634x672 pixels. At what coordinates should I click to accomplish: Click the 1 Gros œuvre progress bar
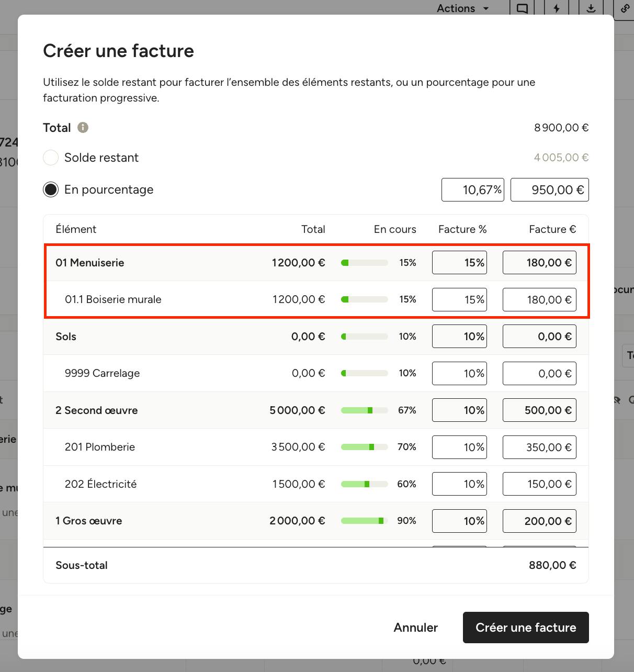[365, 521]
